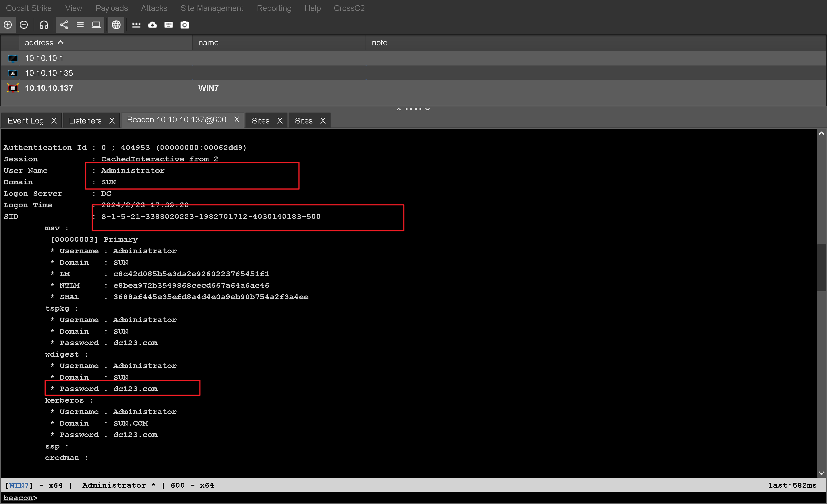This screenshot has height=504, width=827.
Task: Select the compromised 10.10.10.137 host icon
Action: tap(13, 88)
